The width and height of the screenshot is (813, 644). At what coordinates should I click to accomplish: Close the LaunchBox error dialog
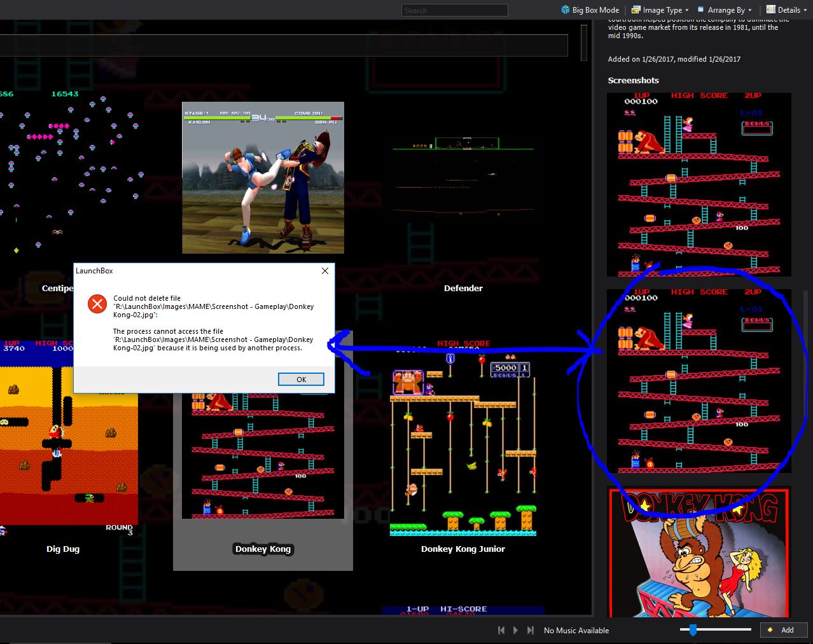[x=325, y=271]
